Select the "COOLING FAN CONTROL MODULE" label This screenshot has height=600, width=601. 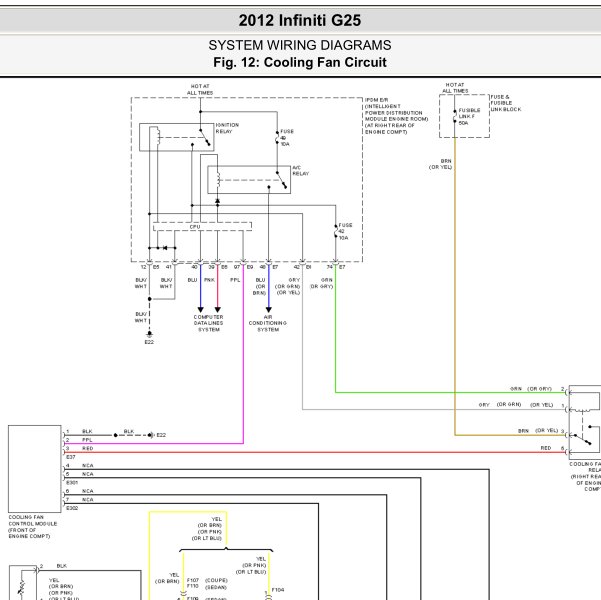[33, 527]
